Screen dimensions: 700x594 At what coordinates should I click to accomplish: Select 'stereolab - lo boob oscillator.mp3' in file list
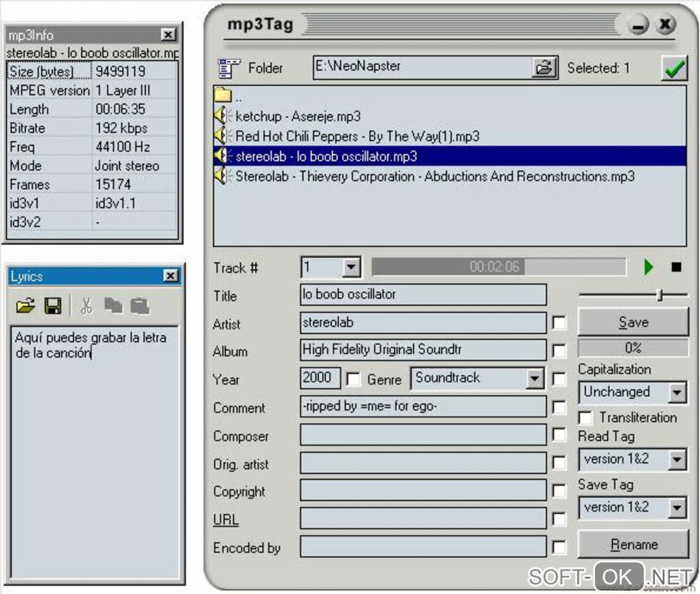coord(450,156)
